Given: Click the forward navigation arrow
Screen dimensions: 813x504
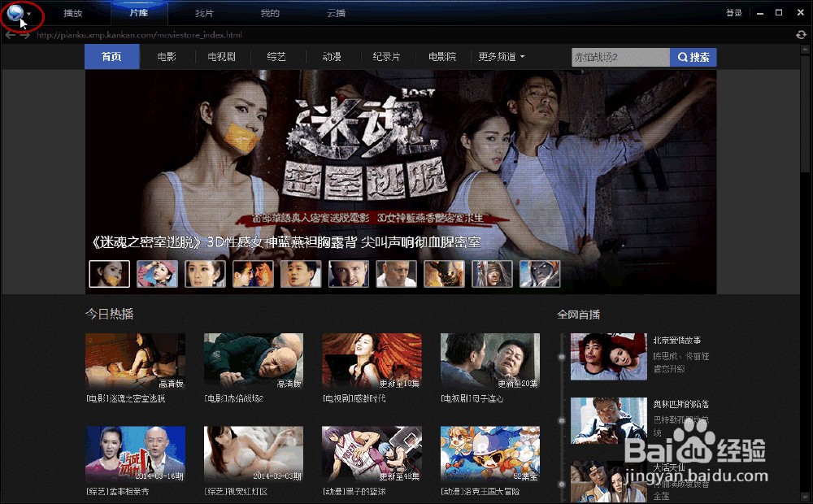Looking at the screenshot, I should click(x=24, y=35).
